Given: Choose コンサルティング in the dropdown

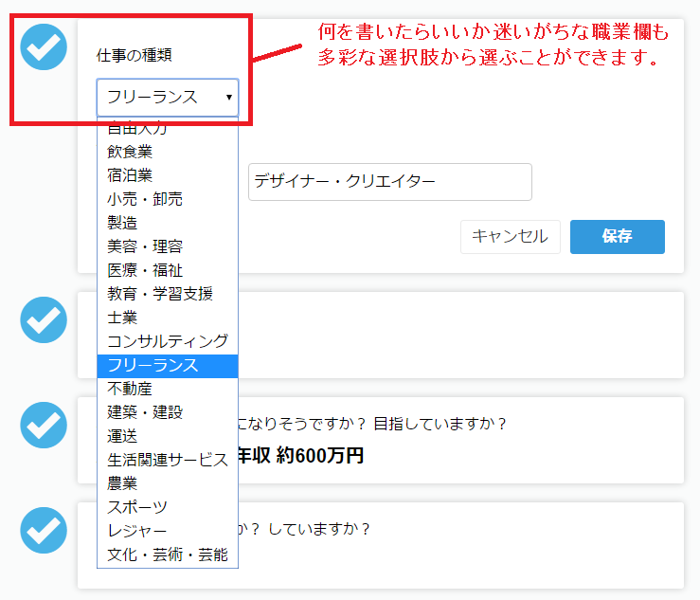Looking at the screenshot, I should tap(168, 341).
